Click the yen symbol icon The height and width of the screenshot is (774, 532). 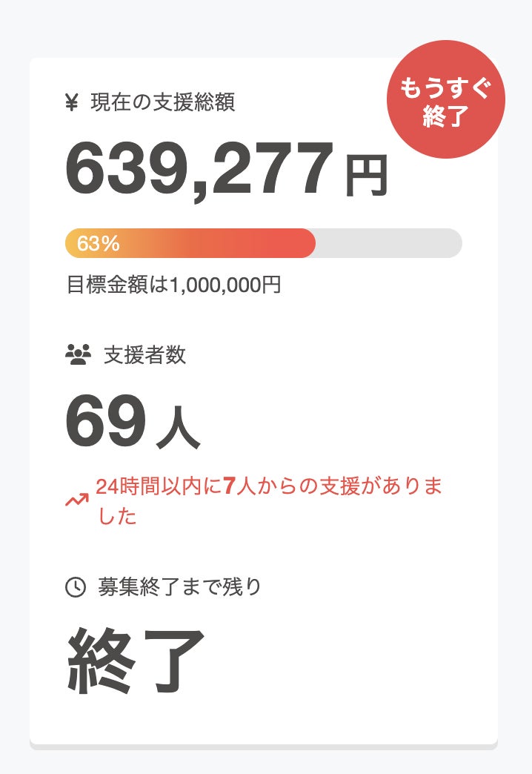[x=71, y=102]
